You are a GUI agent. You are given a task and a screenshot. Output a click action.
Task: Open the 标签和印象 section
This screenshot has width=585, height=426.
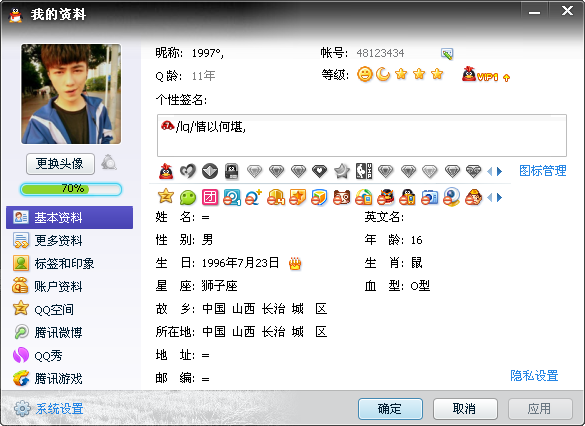click(69, 264)
